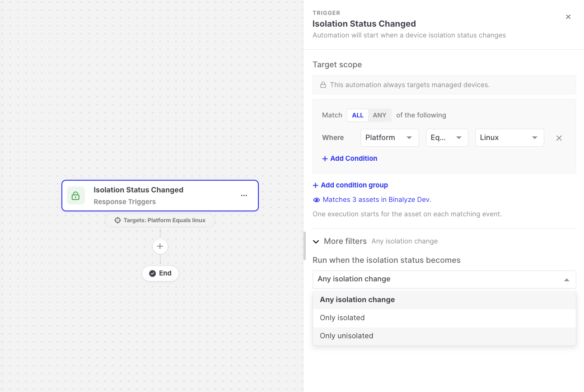Close the trigger panel with the X
The image size is (584, 392).
coord(568,17)
